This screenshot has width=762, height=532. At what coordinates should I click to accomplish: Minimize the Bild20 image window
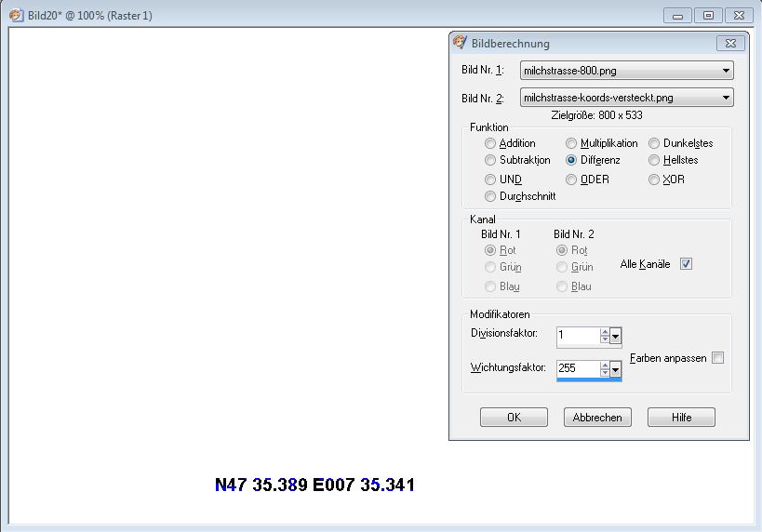[677, 16]
